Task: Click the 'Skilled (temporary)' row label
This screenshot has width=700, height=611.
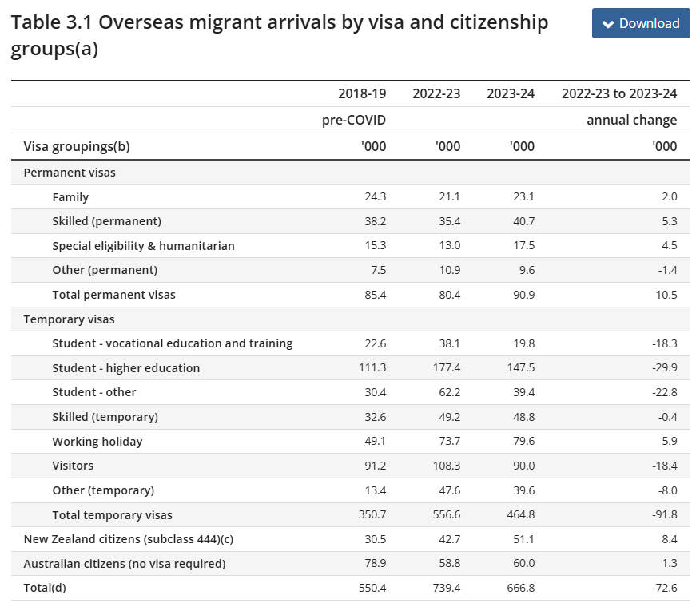Action: click(105, 417)
